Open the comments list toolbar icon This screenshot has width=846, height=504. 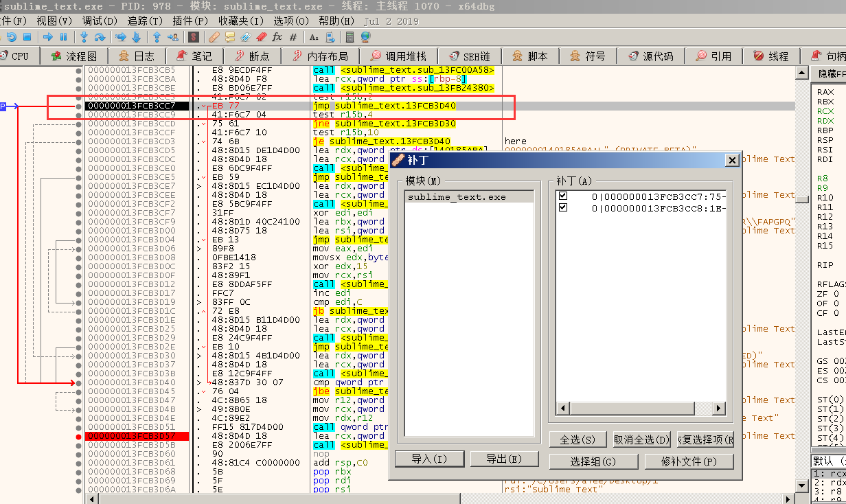(230, 37)
